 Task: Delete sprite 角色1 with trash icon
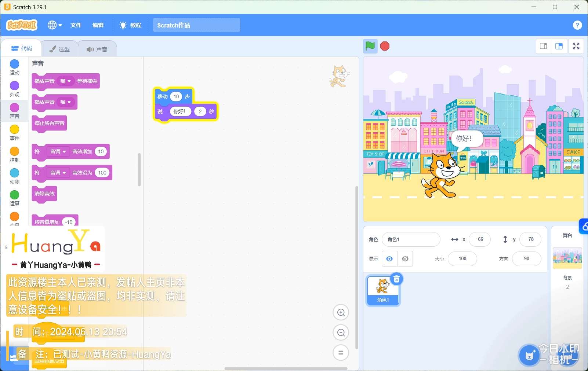[x=396, y=279]
